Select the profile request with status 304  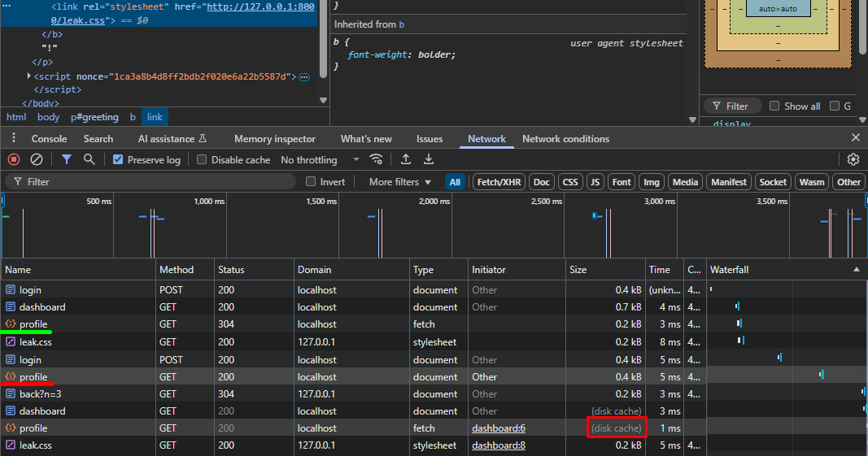[x=353, y=324]
